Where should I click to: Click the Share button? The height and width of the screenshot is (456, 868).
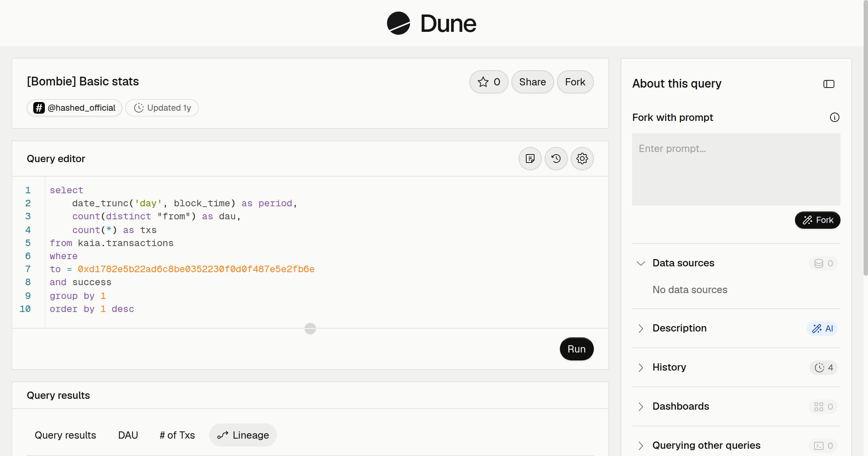532,82
